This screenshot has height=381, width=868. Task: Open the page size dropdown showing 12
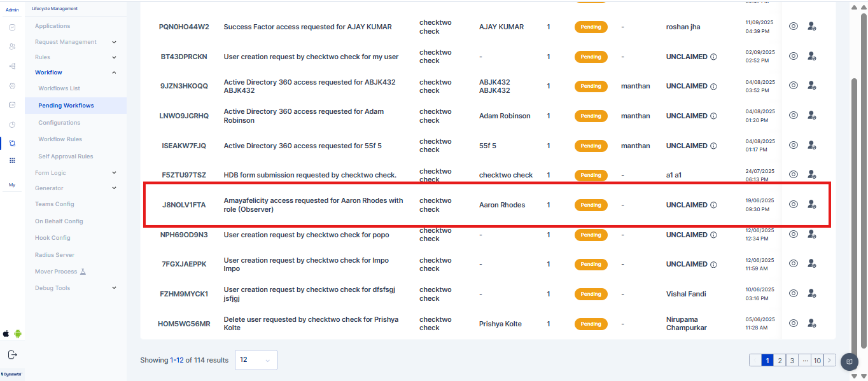pos(256,360)
